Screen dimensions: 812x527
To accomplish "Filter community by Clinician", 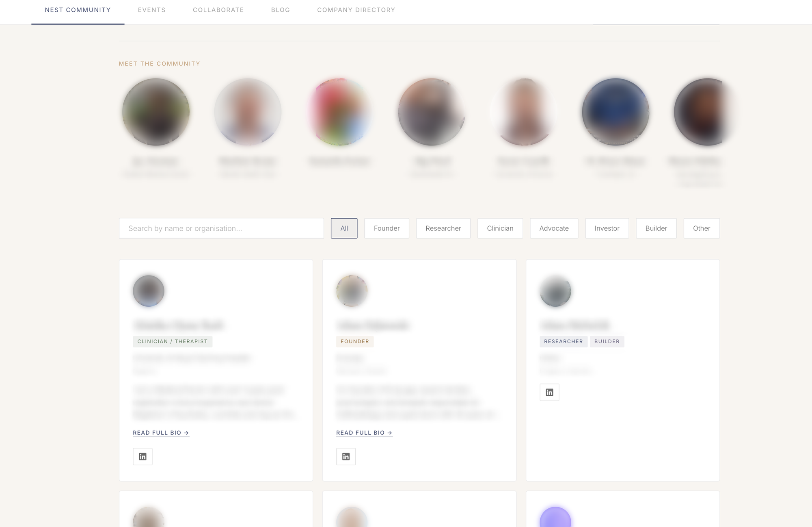I will coord(500,228).
